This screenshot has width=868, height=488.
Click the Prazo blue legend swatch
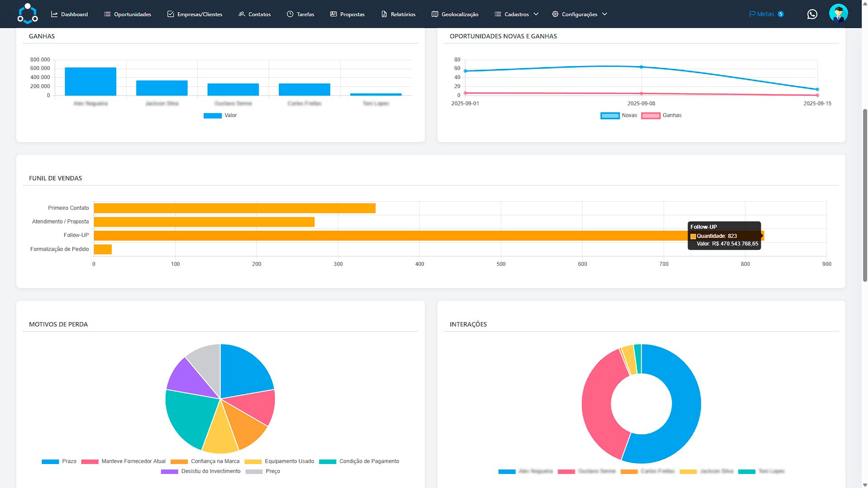(x=50, y=461)
